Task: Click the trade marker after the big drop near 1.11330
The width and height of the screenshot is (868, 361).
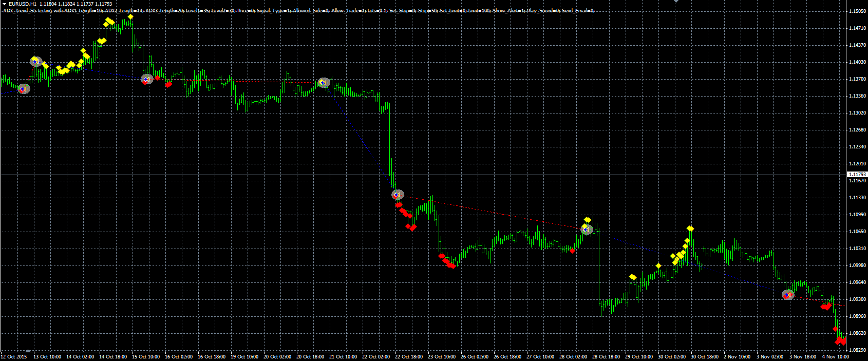Action: click(x=397, y=195)
